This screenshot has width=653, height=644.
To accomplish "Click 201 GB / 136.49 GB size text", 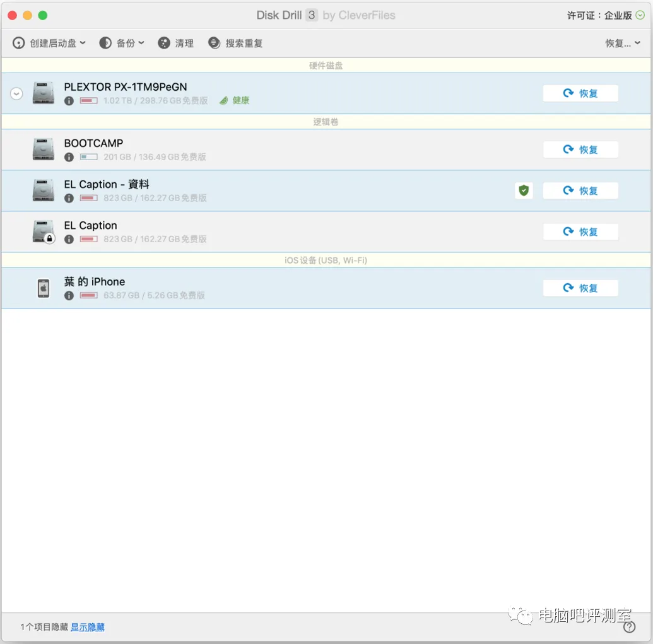I will pyautogui.click(x=155, y=157).
